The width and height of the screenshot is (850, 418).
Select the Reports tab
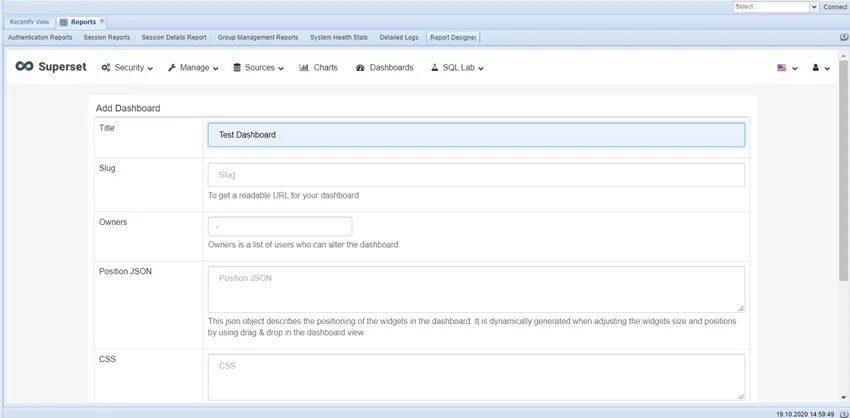point(83,22)
